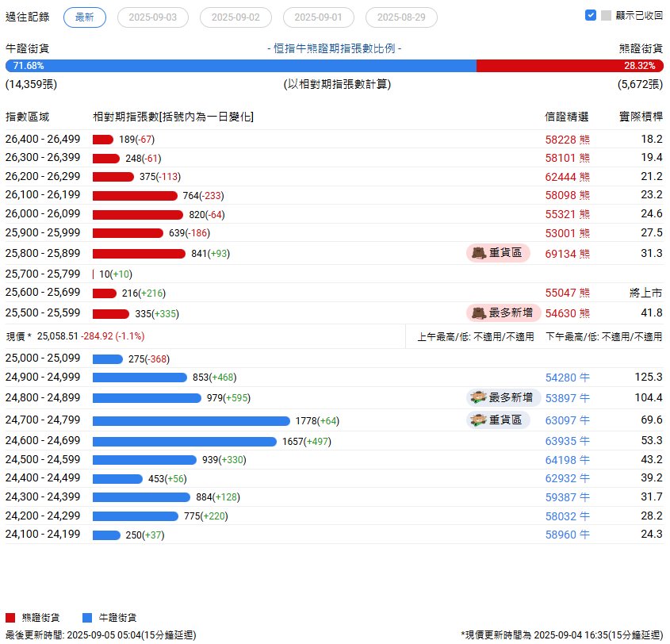Open the 2025-09-02 record tab
This screenshot has width=670, height=644.
click(x=235, y=17)
